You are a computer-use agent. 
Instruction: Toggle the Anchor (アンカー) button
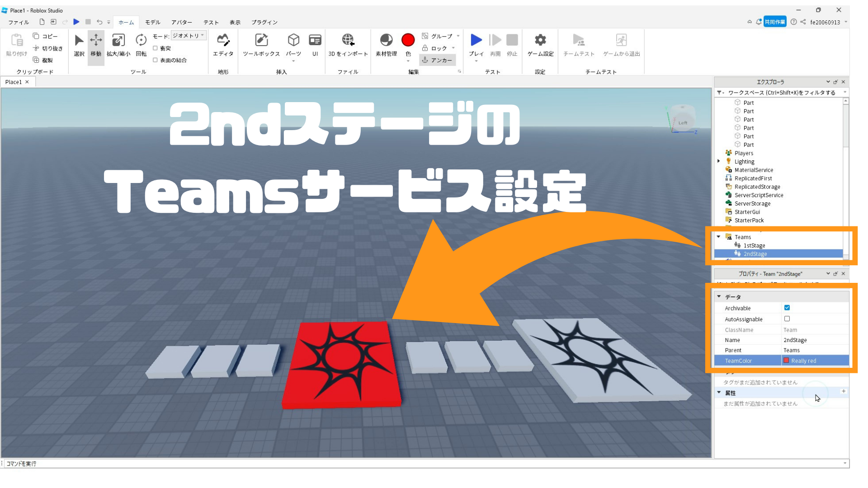[437, 60]
